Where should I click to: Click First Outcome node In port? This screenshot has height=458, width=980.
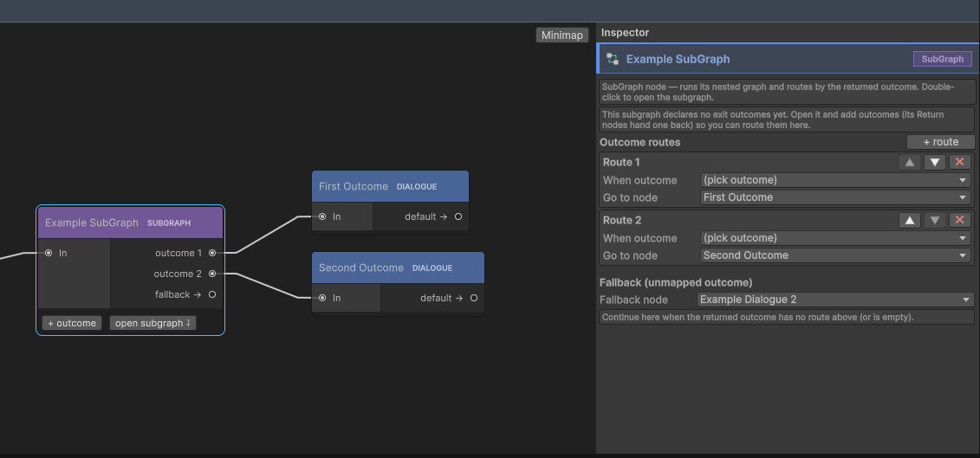[x=322, y=216]
